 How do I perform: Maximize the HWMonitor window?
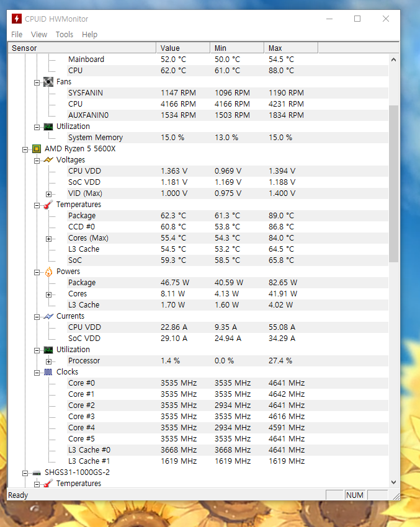357,19
